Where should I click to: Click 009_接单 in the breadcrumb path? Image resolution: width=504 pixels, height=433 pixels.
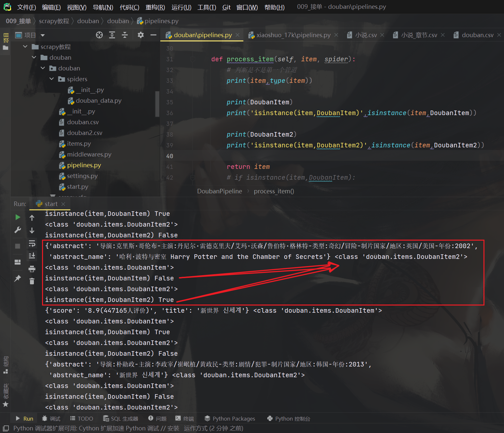point(18,21)
